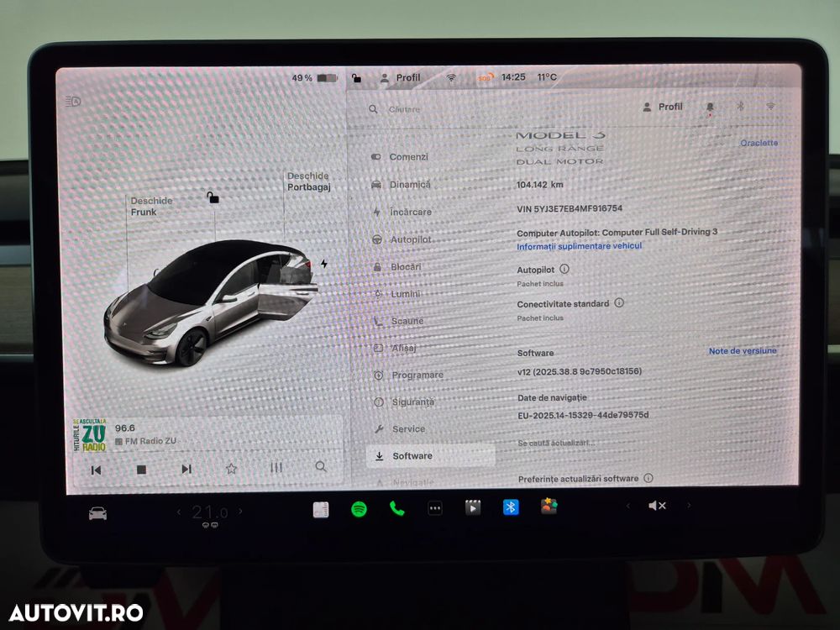Toggle the auto headlights icon

(73, 101)
